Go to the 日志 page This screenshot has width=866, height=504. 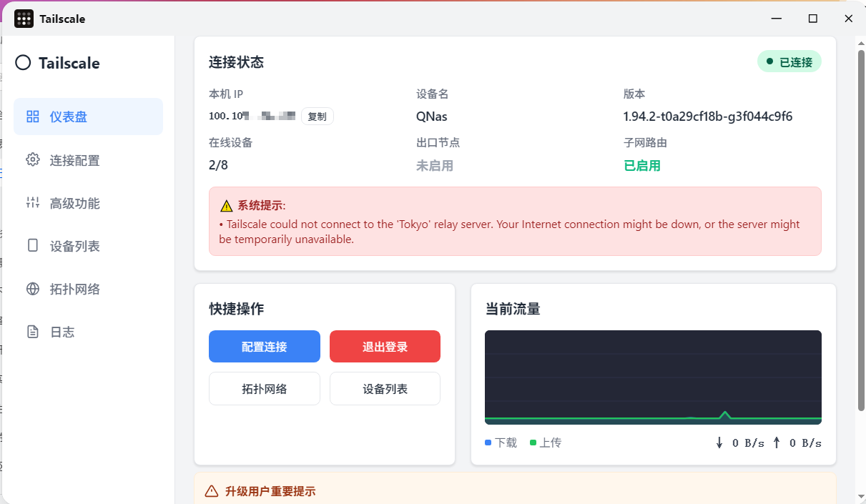pos(62,332)
